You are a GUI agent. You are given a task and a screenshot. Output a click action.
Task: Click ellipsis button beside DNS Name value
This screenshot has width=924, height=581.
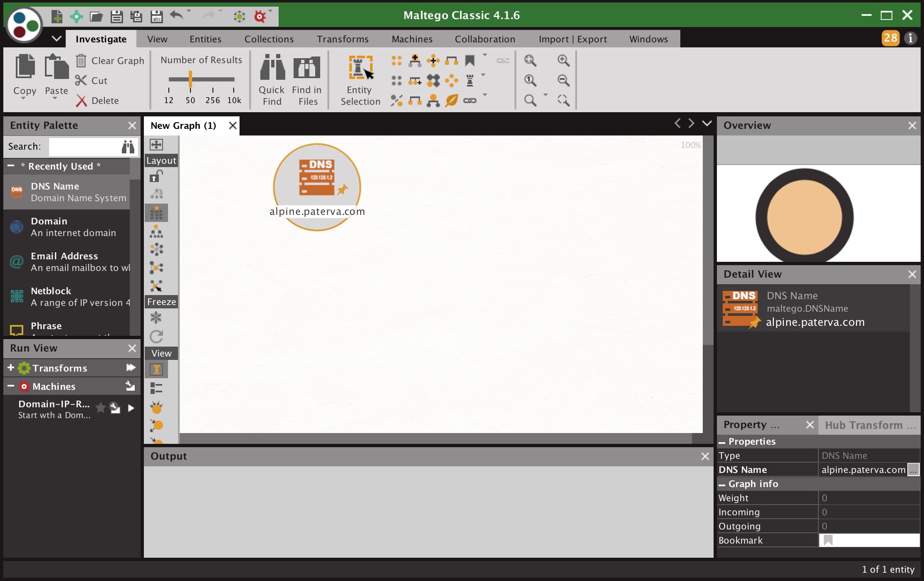click(x=913, y=470)
